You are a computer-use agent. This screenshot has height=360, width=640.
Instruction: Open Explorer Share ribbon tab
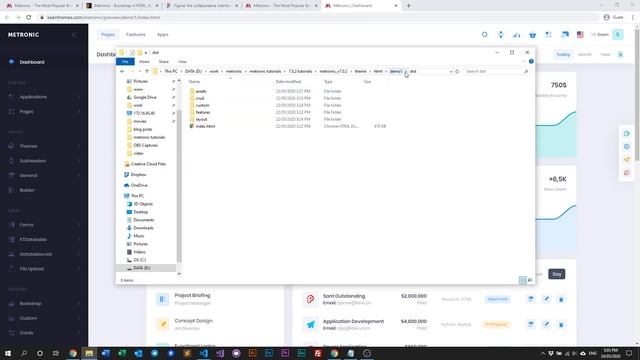tap(164, 62)
